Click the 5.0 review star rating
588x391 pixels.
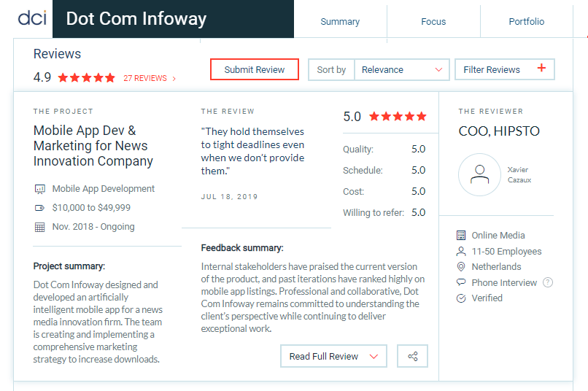tap(398, 116)
